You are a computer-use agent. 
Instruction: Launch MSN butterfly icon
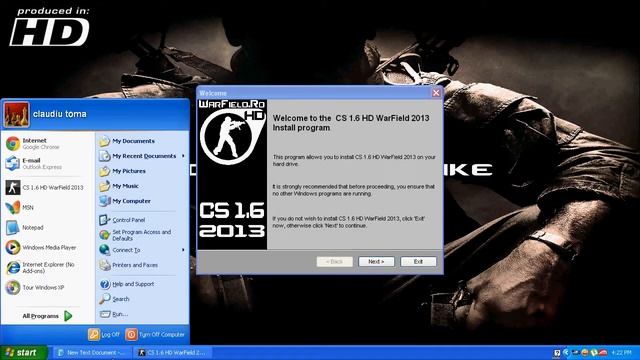13,207
